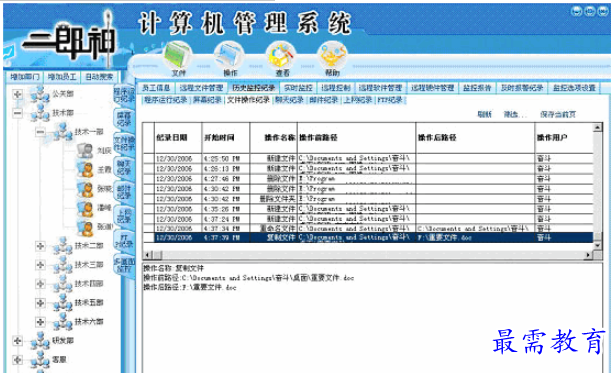The image size is (614, 373).
Task: Open the vertical 聊天纪录 side tab
Action: click(x=124, y=167)
